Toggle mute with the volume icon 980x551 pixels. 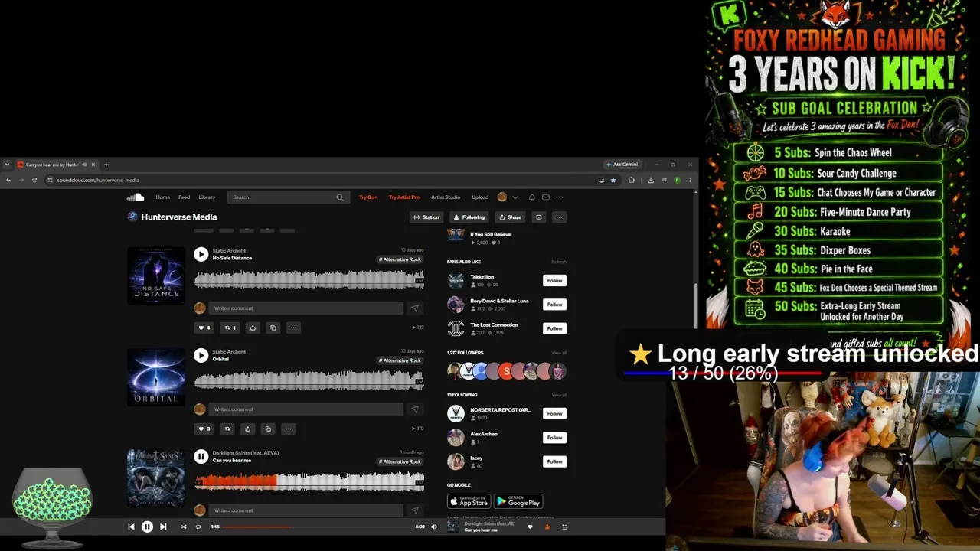434,527
